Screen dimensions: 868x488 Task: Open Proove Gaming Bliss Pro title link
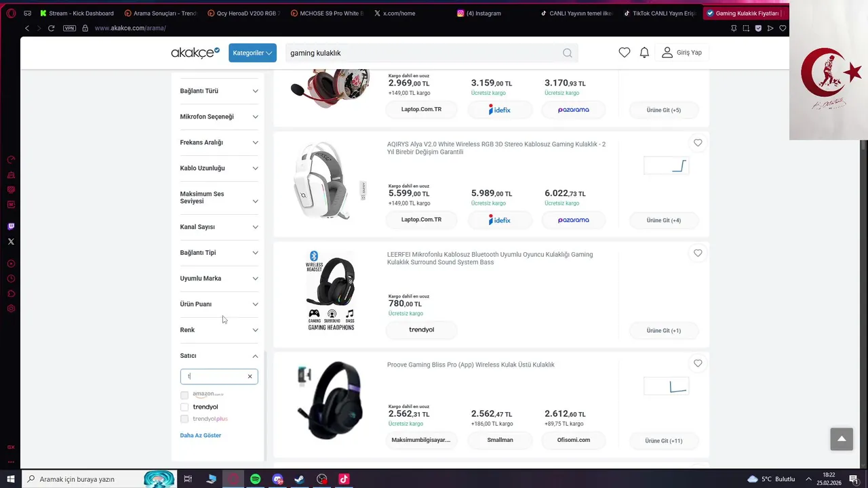(471, 365)
